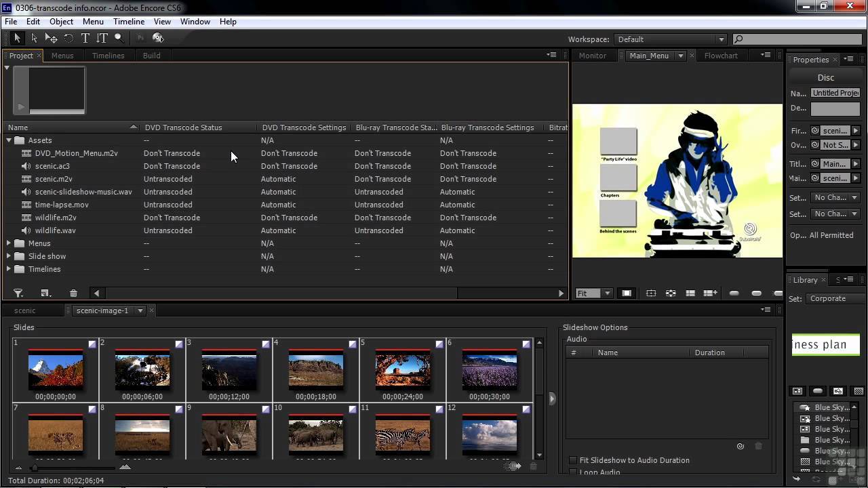Choose the Rotate tool
Viewport: 868px width, 488px height.
68,39
